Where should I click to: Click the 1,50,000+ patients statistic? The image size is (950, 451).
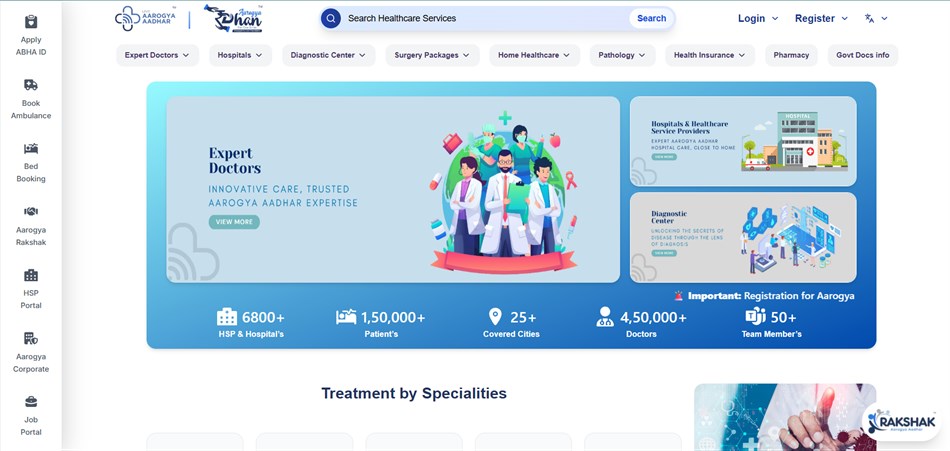(x=393, y=317)
